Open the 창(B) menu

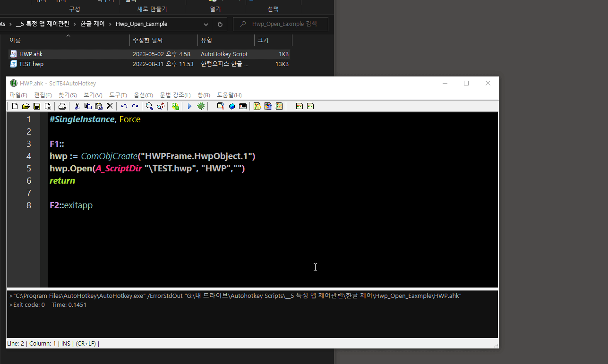[204, 95]
